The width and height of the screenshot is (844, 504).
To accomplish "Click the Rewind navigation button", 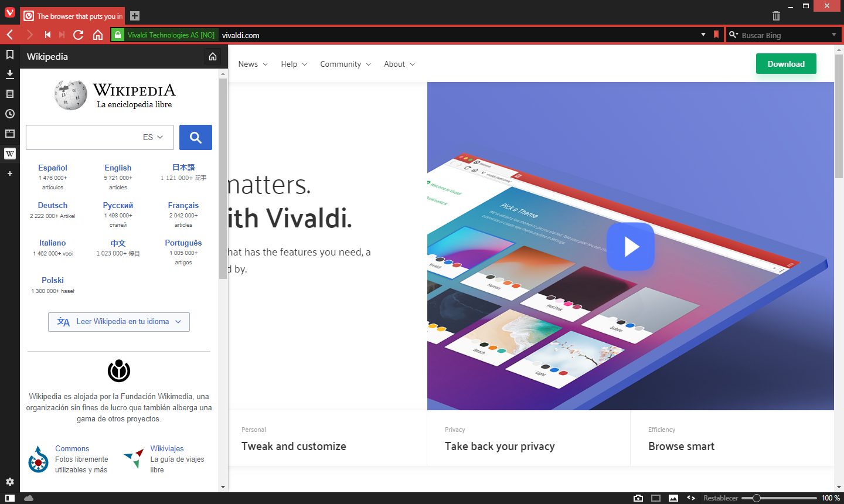I will [x=48, y=35].
